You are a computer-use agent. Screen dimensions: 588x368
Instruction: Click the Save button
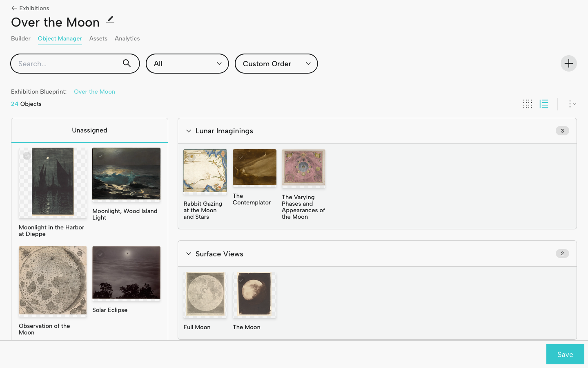tap(565, 355)
